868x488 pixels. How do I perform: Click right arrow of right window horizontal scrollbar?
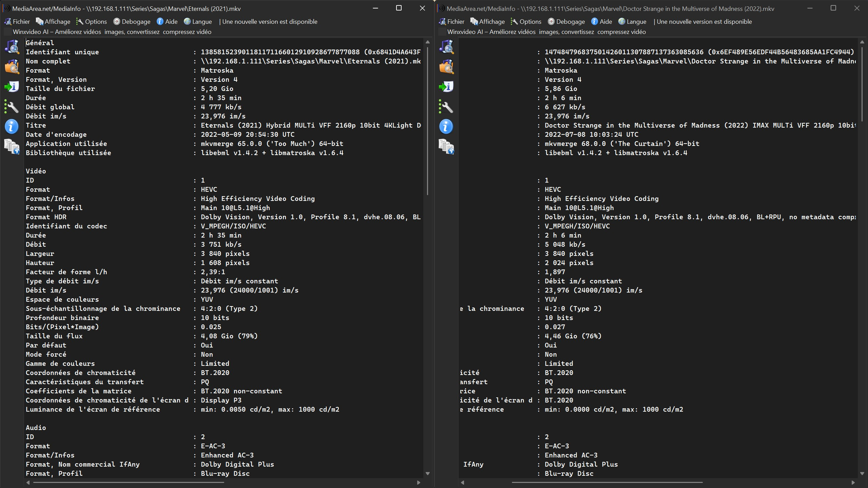pyautogui.click(x=853, y=482)
